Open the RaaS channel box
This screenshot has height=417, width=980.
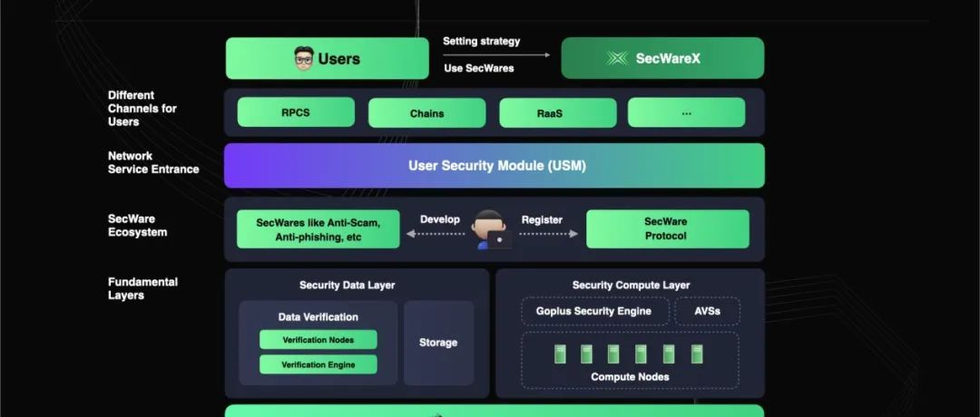click(557, 112)
